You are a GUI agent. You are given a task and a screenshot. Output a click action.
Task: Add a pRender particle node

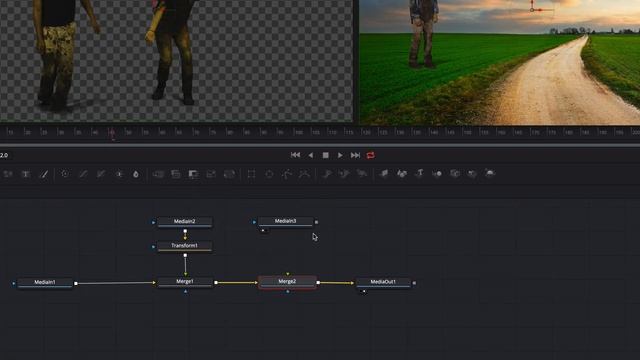(x=362, y=174)
